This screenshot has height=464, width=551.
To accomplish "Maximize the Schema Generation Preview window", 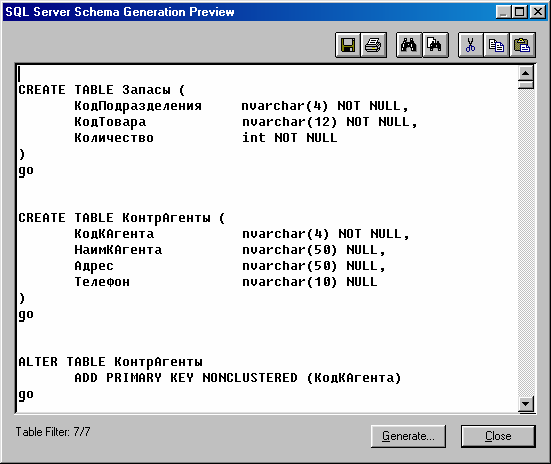I will point(519,12).
